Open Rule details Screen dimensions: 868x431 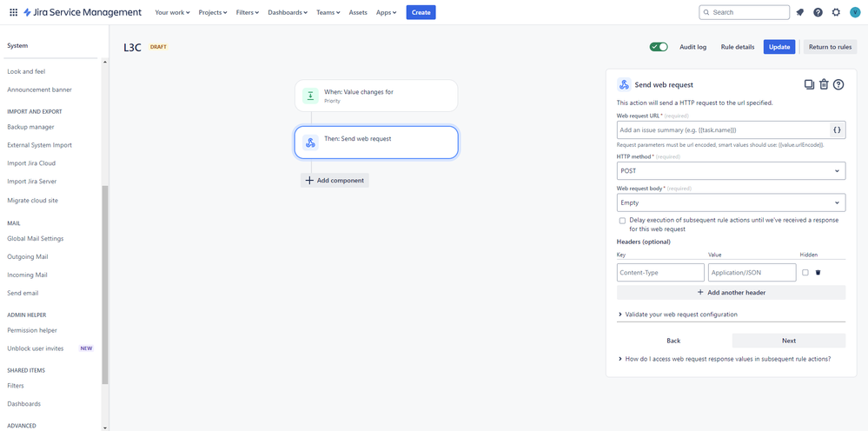pyautogui.click(x=738, y=47)
